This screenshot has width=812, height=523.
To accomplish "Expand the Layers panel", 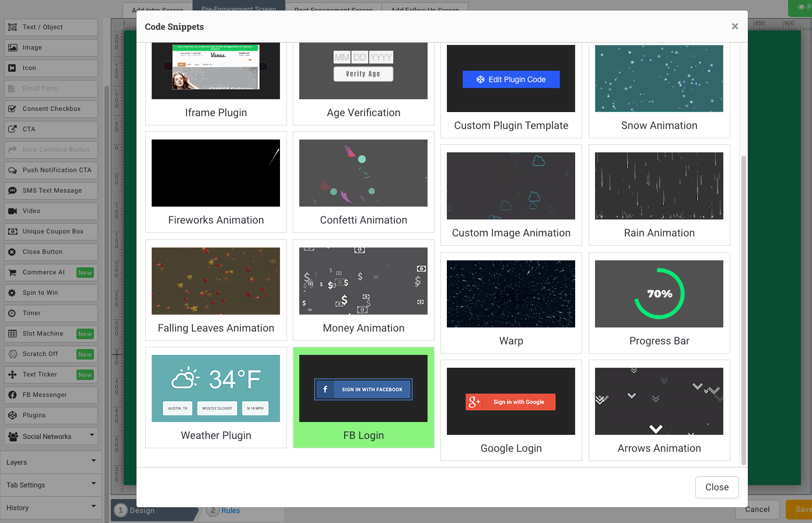I will (x=51, y=462).
